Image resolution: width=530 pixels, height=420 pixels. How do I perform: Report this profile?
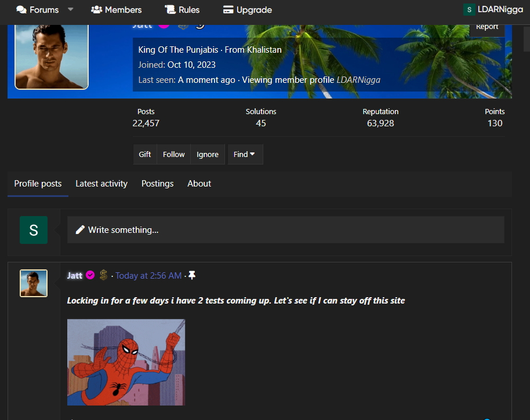[487, 27]
